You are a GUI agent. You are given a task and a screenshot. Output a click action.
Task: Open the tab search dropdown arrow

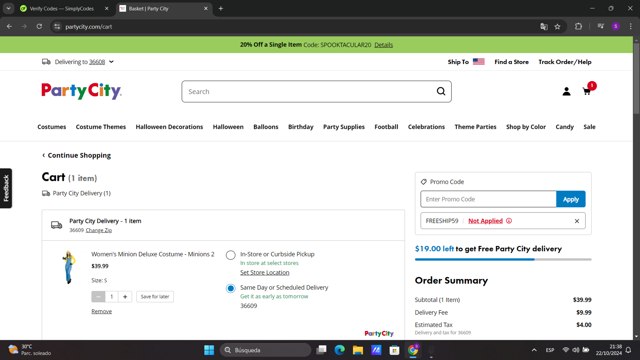(8, 8)
